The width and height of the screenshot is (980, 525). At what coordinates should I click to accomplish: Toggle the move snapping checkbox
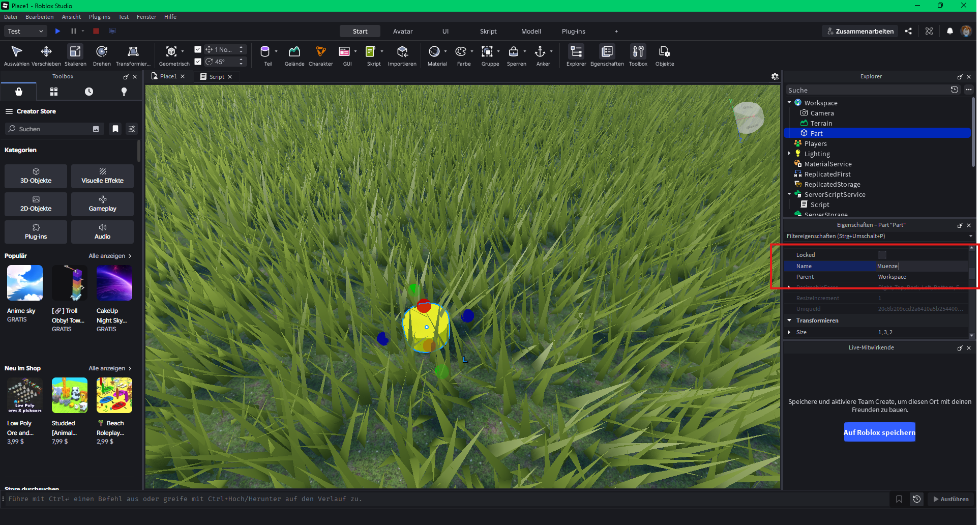pyautogui.click(x=198, y=49)
